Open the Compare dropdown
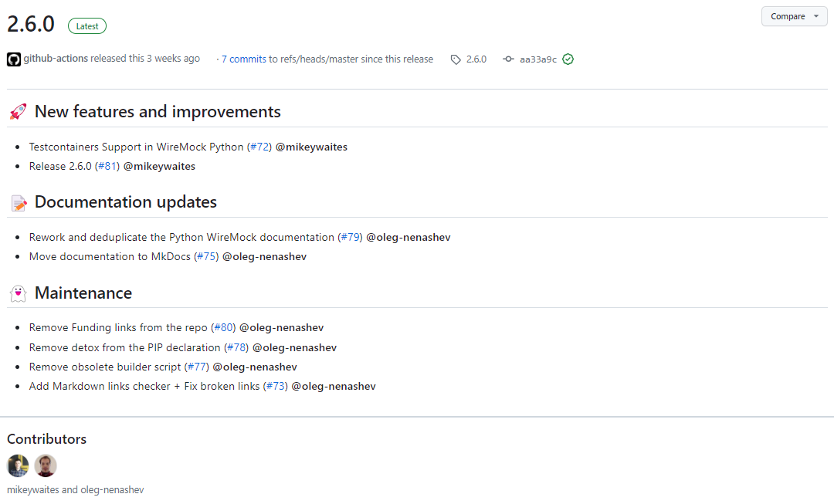Image resolution: width=834 pixels, height=504 pixels. pyautogui.click(x=794, y=16)
